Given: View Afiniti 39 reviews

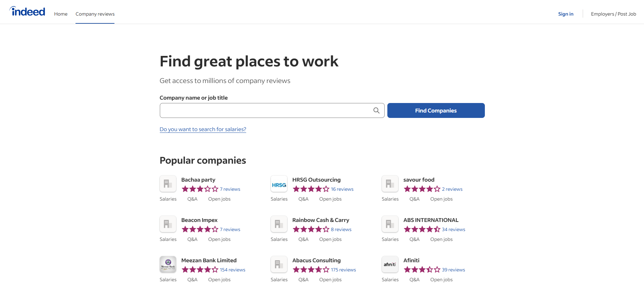Looking at the screenshot, I should (x=453, y=270).
